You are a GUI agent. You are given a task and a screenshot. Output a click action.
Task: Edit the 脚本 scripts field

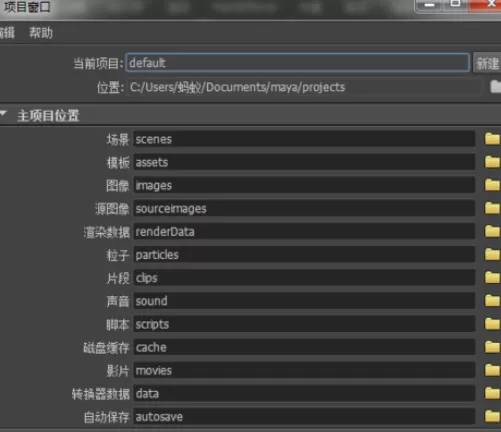304,324
